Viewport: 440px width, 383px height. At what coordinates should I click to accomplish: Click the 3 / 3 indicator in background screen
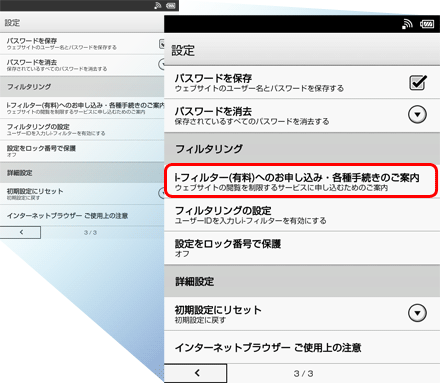(90, 232)
